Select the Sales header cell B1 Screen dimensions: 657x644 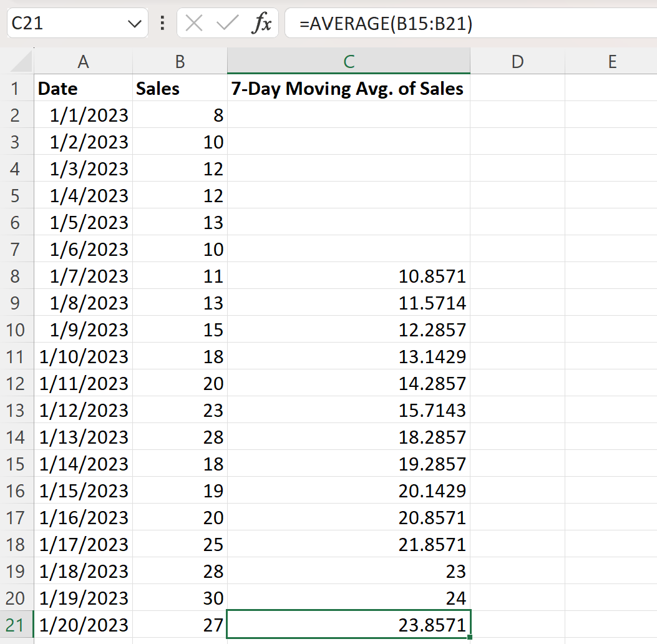180,88
